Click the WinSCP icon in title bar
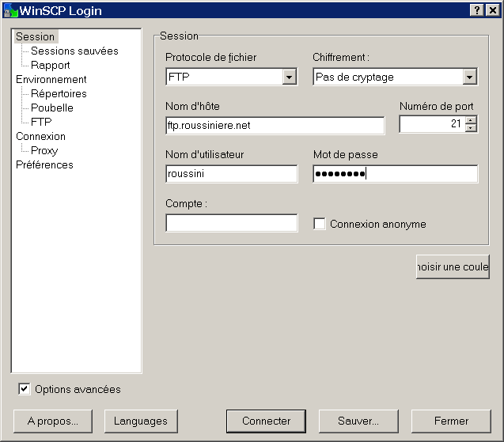Image resolution: width=504 pixels, height=442 pixels. 10,10
